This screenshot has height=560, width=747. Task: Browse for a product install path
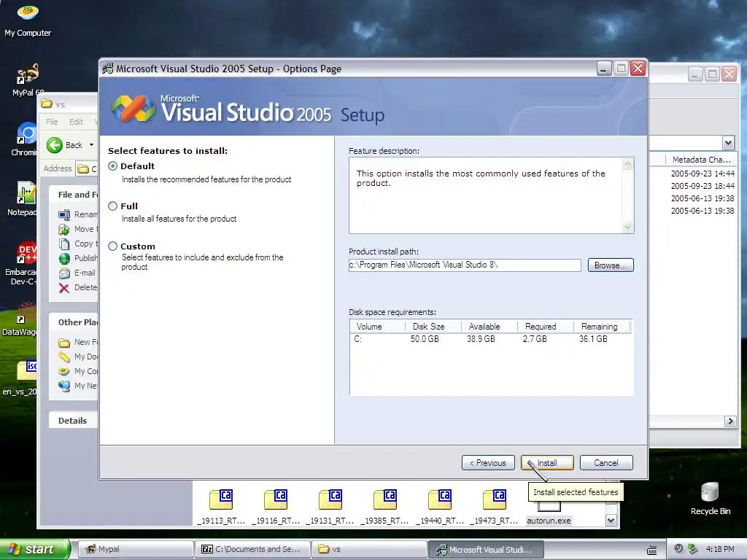click(611, 265)
